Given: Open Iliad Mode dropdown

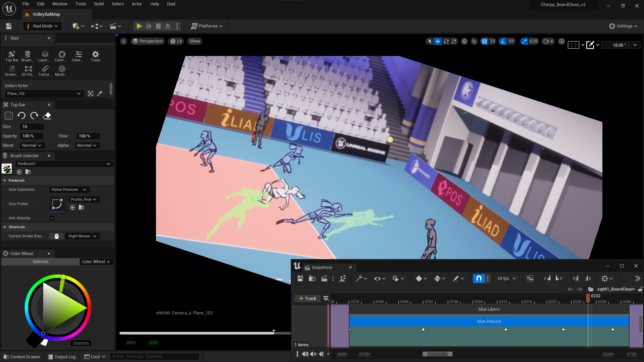Looking at the screenshot, I should (42, 26).
